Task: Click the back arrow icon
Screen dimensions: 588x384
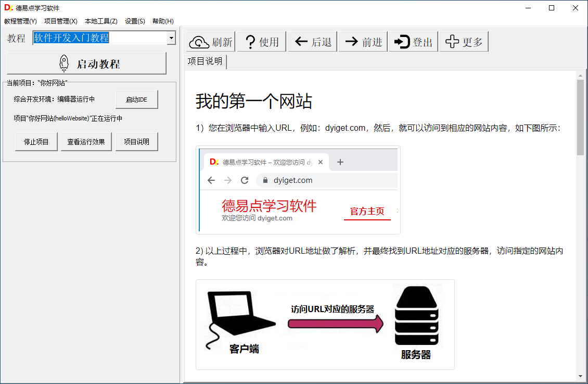Action: [301, 41]
